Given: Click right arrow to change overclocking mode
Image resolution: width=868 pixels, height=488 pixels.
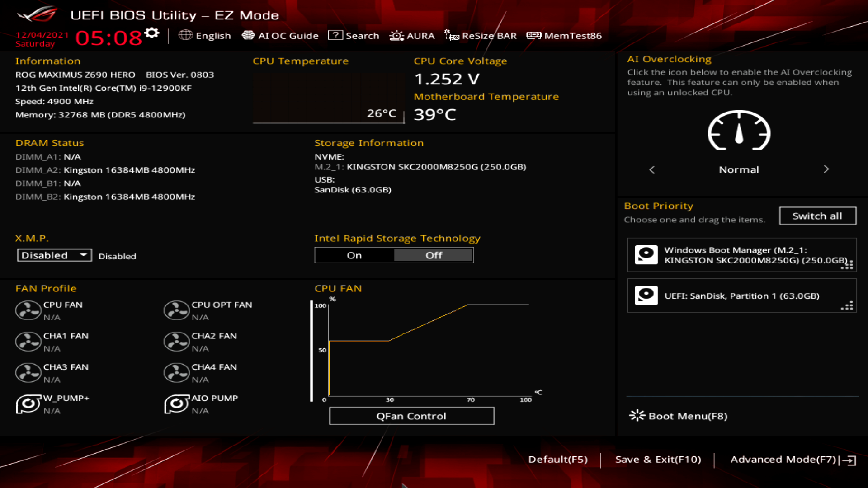Looking at the screenshot, I should [826, 169].
